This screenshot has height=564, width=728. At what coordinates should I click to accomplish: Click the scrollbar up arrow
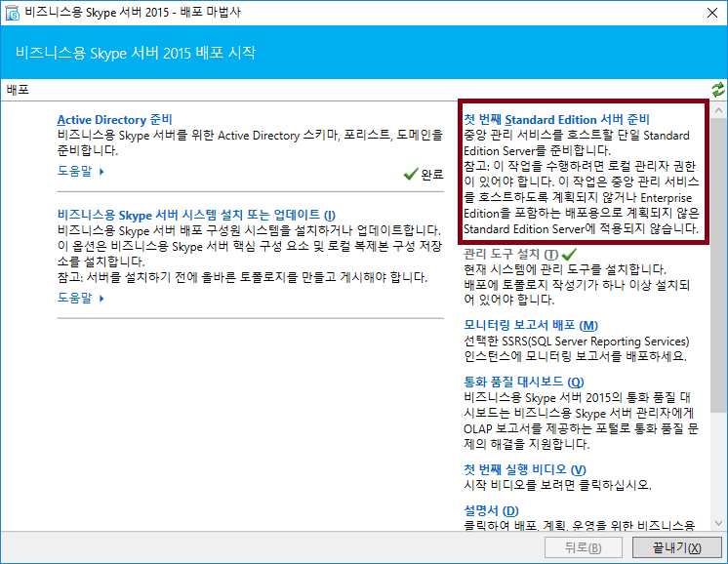(x=718, y=110)
